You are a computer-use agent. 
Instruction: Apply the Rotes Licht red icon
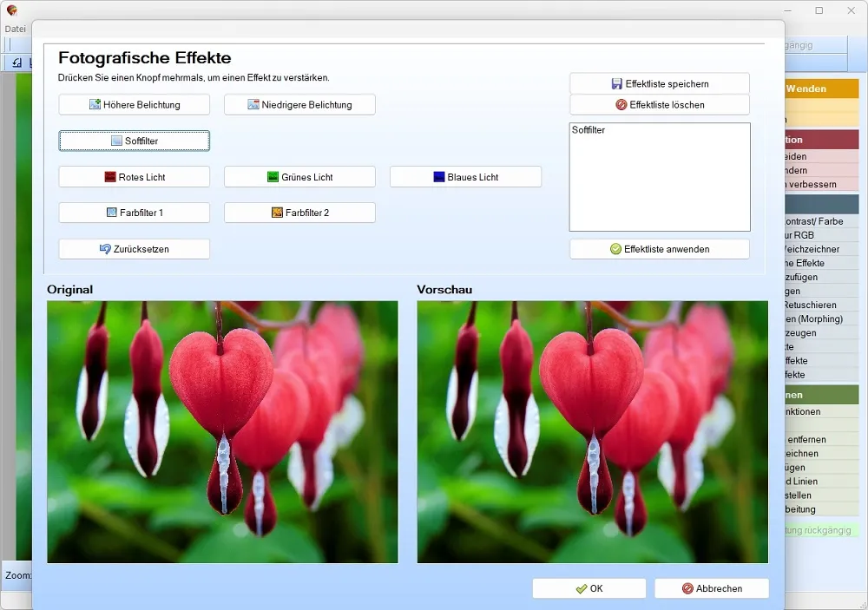[110, 177]
